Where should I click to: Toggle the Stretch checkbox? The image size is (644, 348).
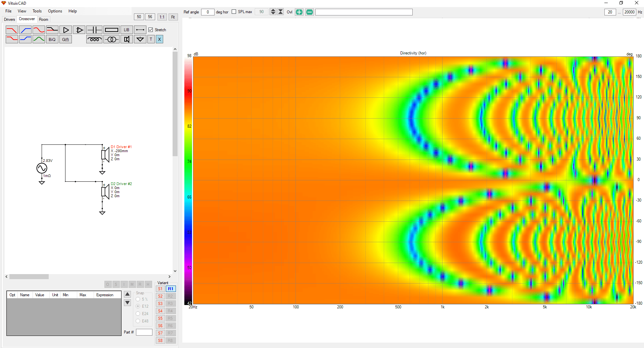151,30
